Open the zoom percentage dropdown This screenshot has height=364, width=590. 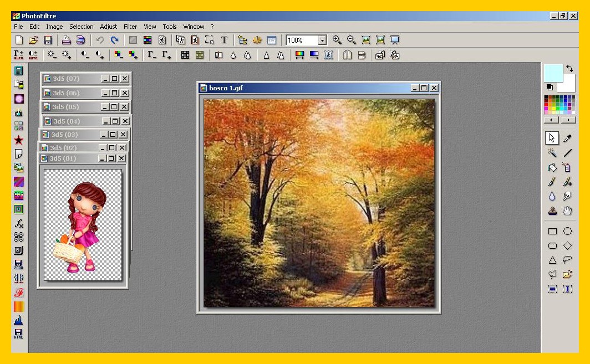pos(322,40)
